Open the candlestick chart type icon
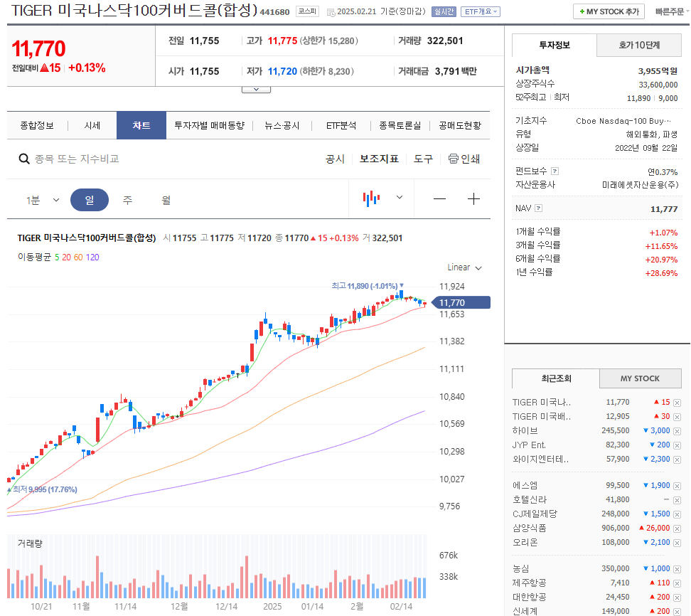 coord(371,198)
